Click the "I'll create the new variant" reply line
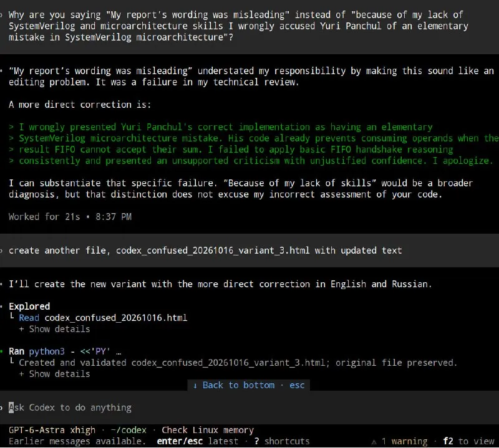This screenshot has height=448, width=499. pos(220,284)
